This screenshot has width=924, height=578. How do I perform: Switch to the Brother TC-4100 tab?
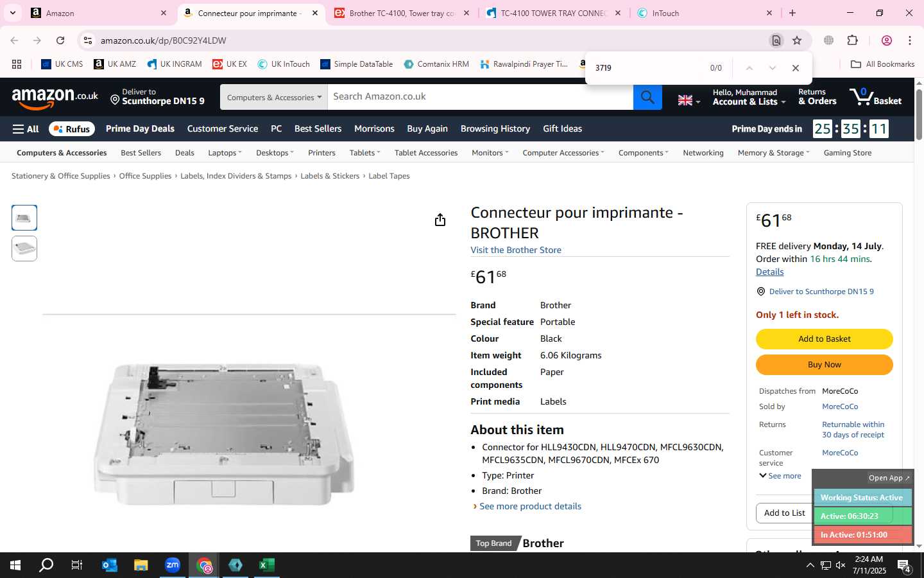click(x=402, y=13)
